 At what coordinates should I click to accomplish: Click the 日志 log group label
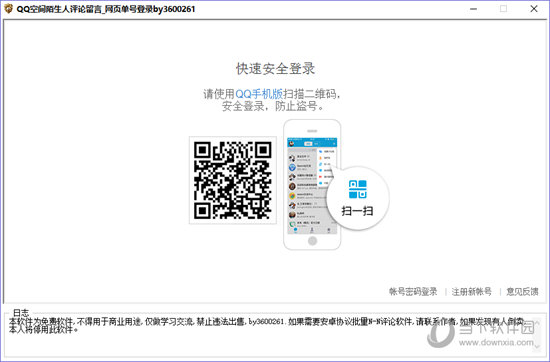[x=21, y=313]
